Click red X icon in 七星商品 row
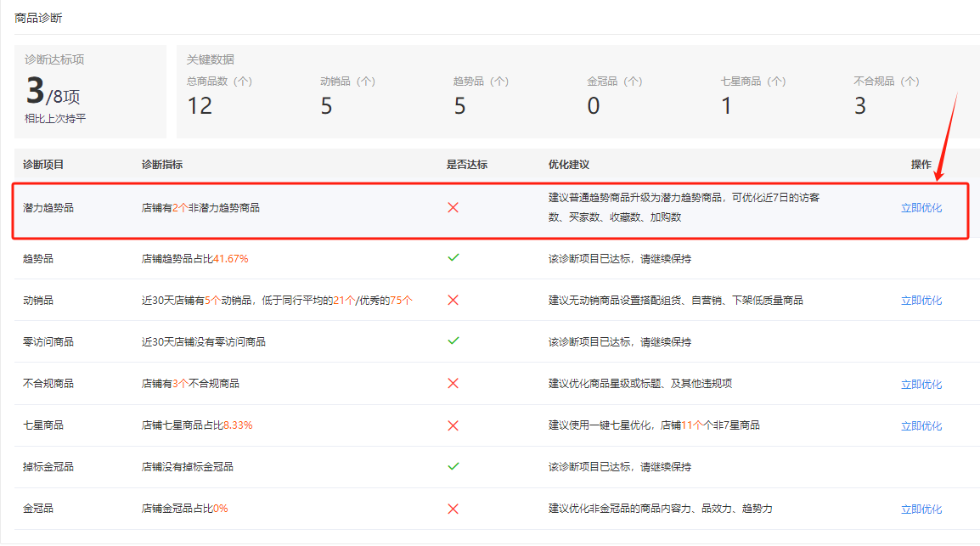The width and height of the screenshot is (980, 546). coord(453,425)
